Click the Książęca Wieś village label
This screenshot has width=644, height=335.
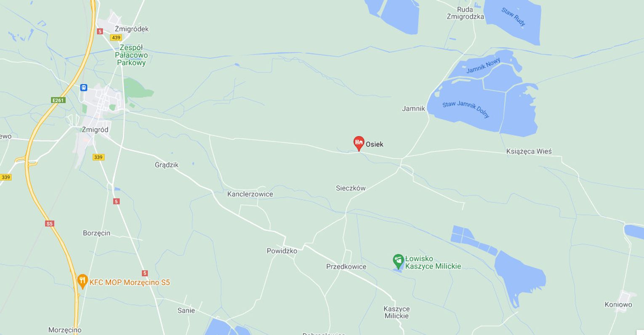tap(529, 151)
